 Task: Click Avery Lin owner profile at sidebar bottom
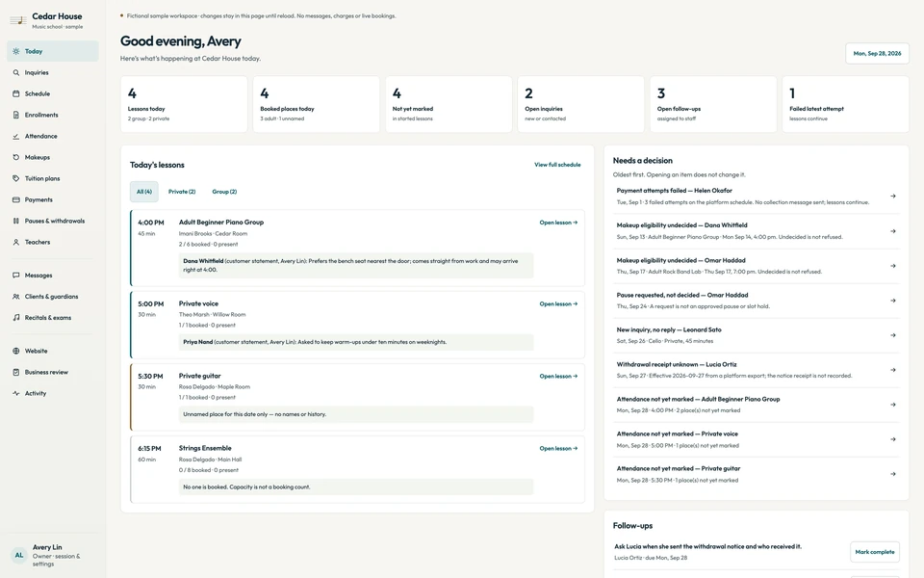pos(52,555)
